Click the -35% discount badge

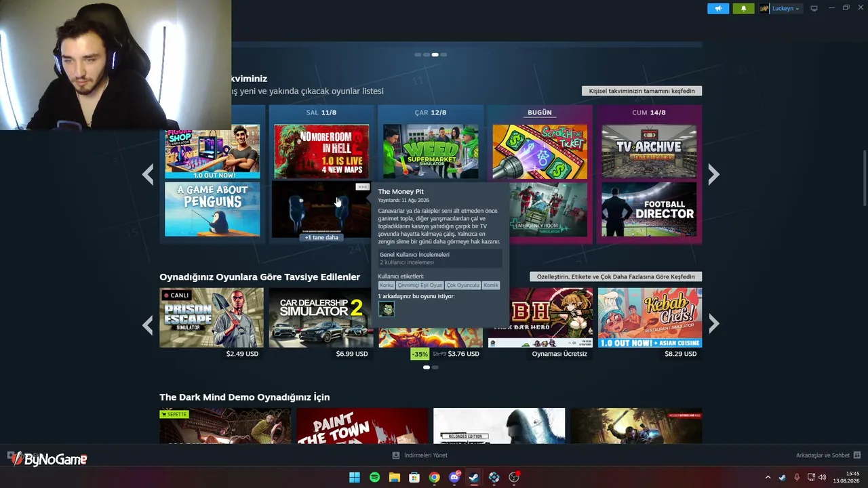pos(420,354)
